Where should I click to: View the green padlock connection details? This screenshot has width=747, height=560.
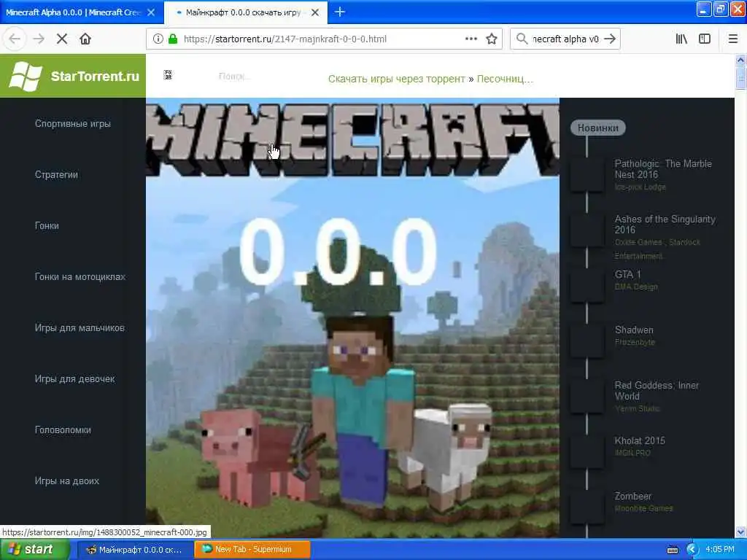coord(173,39)
